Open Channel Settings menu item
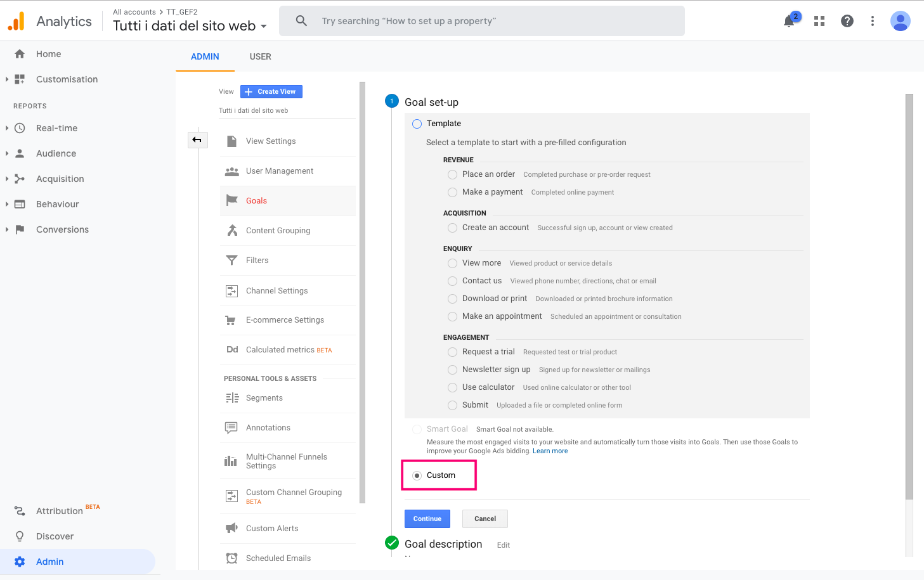The image size is (924, 580). click(288, 290)
